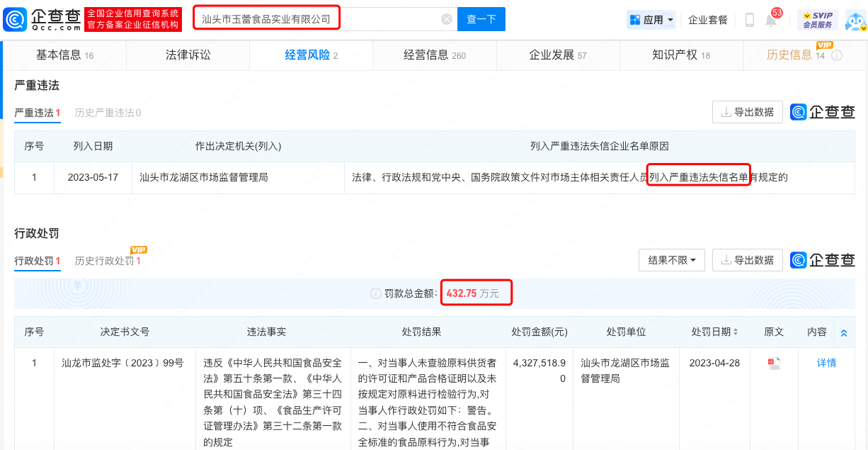Image resolution: width=868 pixels, height=450 pixels.
Task: Switch to 经营风险 tab
Action: tap(312, 55)
